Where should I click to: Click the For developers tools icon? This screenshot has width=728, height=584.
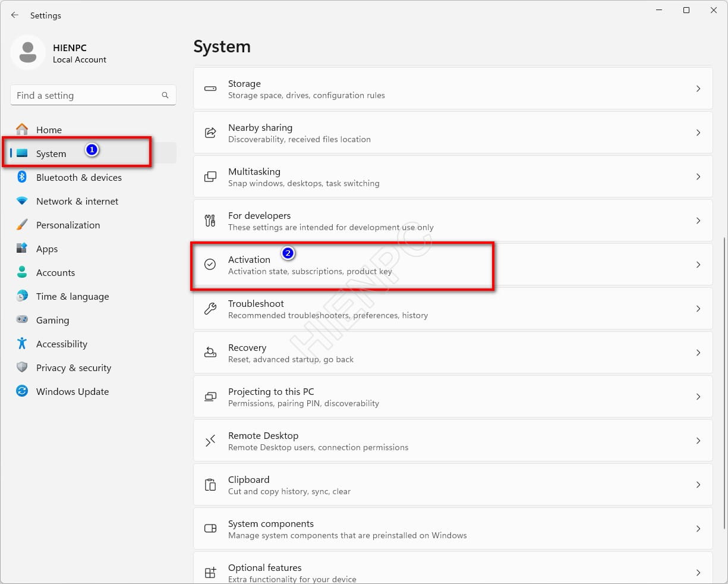click(x=210, y=221)
